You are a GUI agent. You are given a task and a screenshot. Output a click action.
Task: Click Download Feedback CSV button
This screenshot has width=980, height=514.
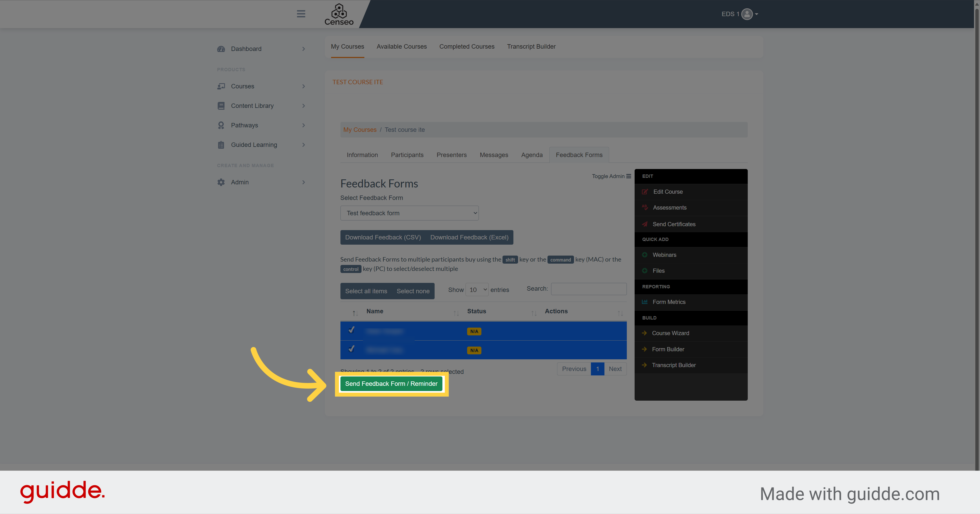[x=383, y=237]
